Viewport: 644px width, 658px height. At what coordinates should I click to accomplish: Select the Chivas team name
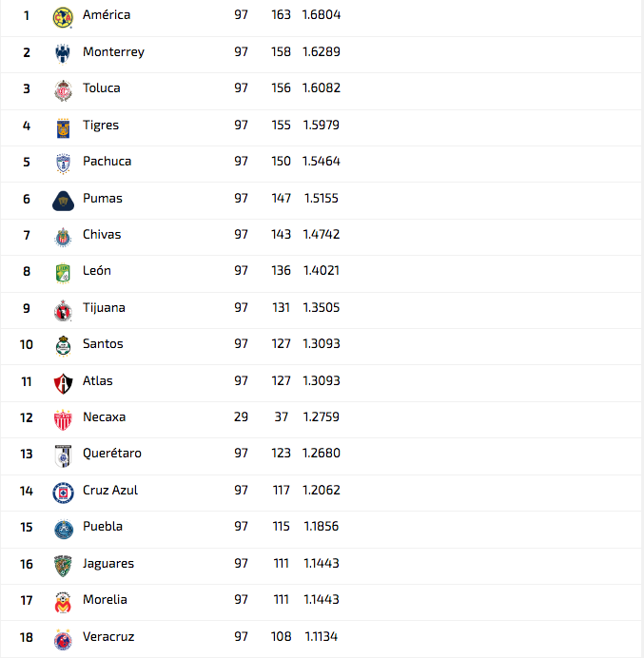coord(102,234)
